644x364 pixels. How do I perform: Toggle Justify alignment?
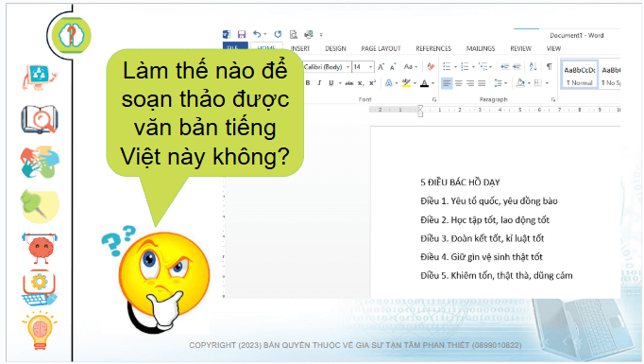(482, 83)
